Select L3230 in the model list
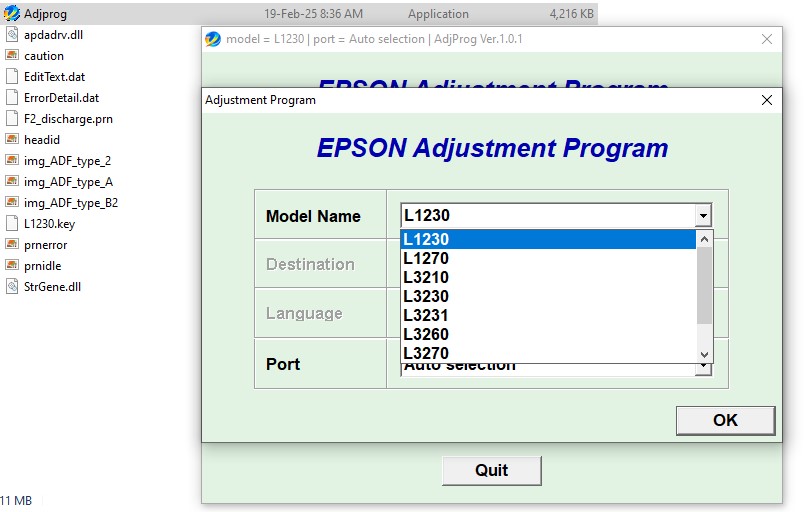 (x=548, y=296)
